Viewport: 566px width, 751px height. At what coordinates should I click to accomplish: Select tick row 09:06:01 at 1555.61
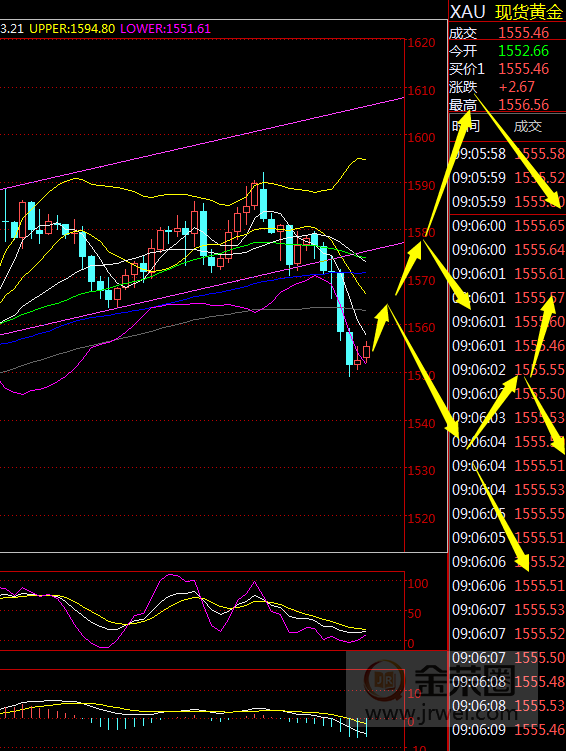pyautogui.click(x=508, y=273)
